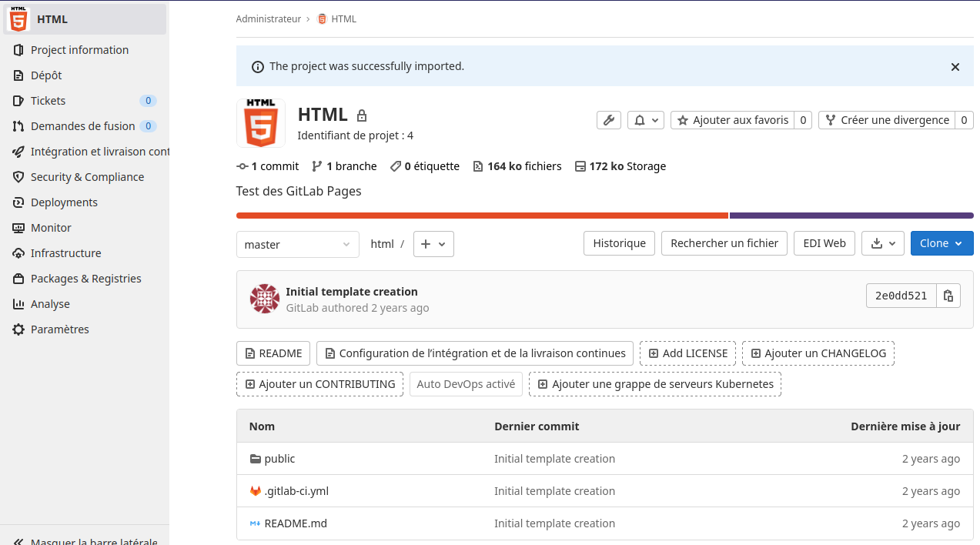Open Paramètres gear in sidebar
The height and width of the screenshot is (545, 980).
pos(59,329)
